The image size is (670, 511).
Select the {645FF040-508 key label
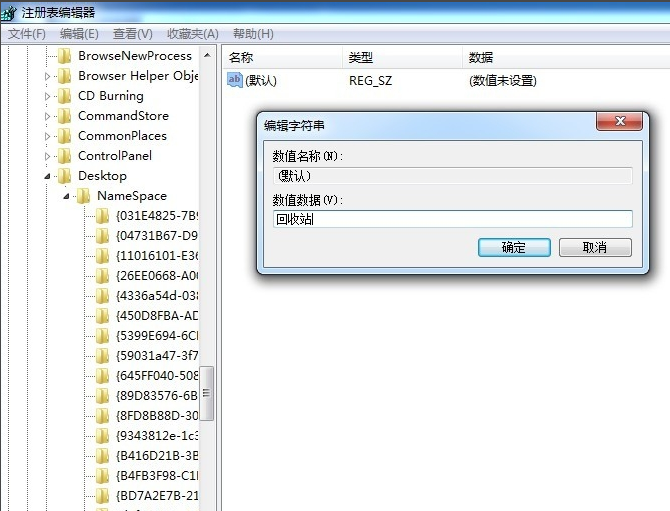tap(157, 376)
